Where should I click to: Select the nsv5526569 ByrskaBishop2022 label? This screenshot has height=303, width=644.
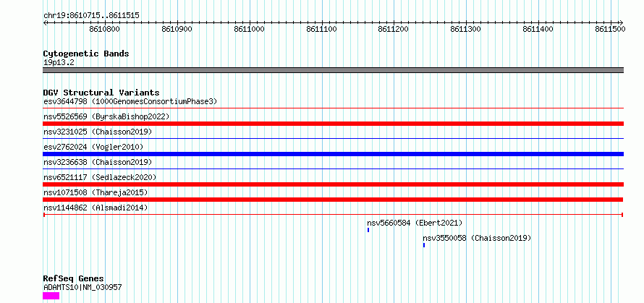tap(106, 116)
